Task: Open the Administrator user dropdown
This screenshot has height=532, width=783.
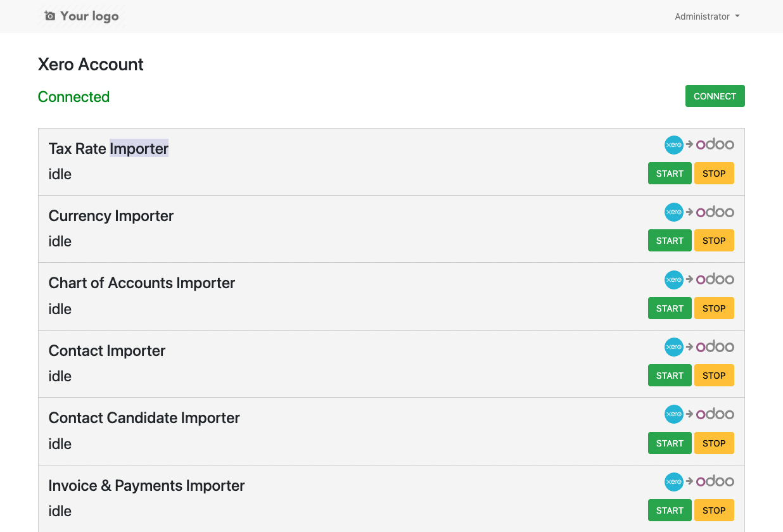Action: point(707,16)
